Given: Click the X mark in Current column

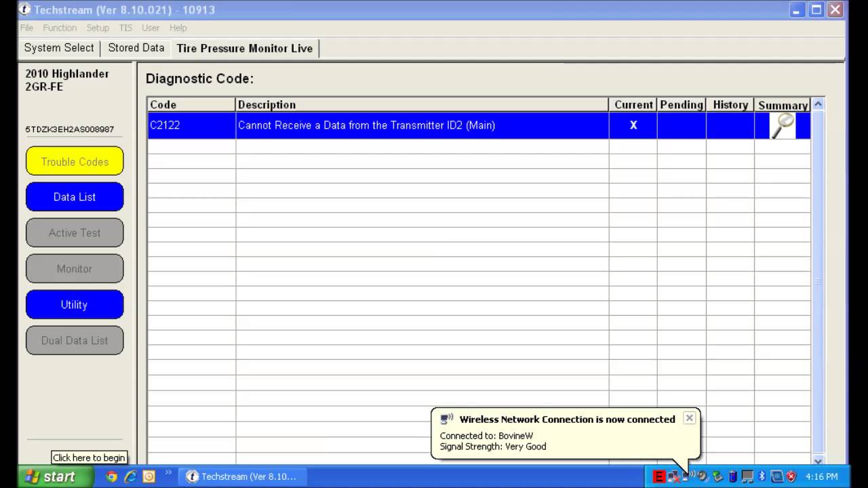Looking at the screenshot, I should point(633,125).
